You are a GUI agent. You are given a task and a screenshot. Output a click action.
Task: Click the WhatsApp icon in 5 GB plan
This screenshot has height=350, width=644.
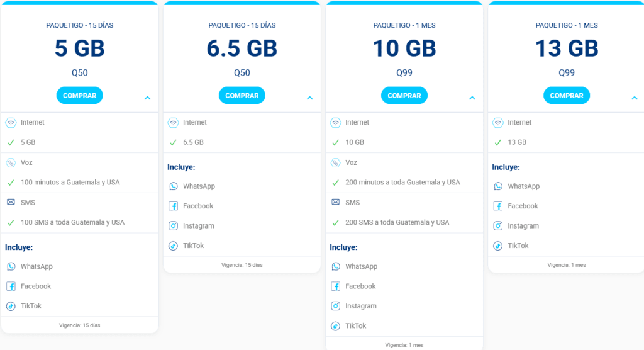click(11, 266)
